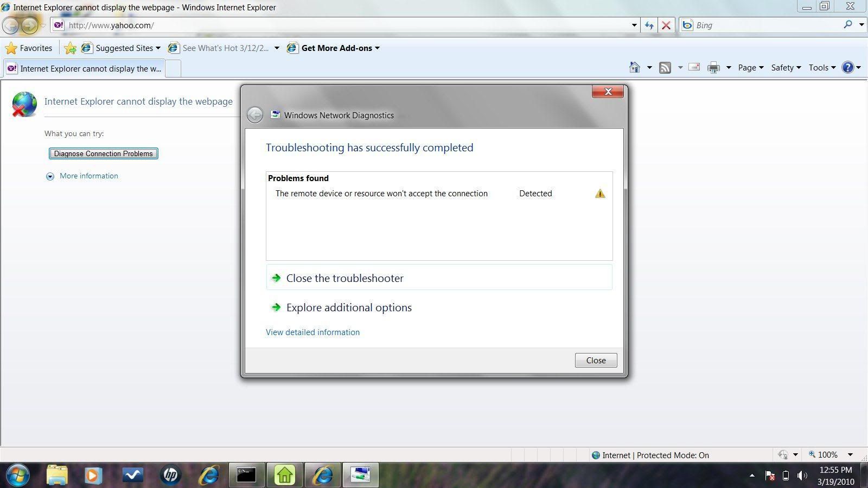The width and height of the screenshot is (868, 488).
Task: Click the Home icon in command bar
Action: click(635, 67)
